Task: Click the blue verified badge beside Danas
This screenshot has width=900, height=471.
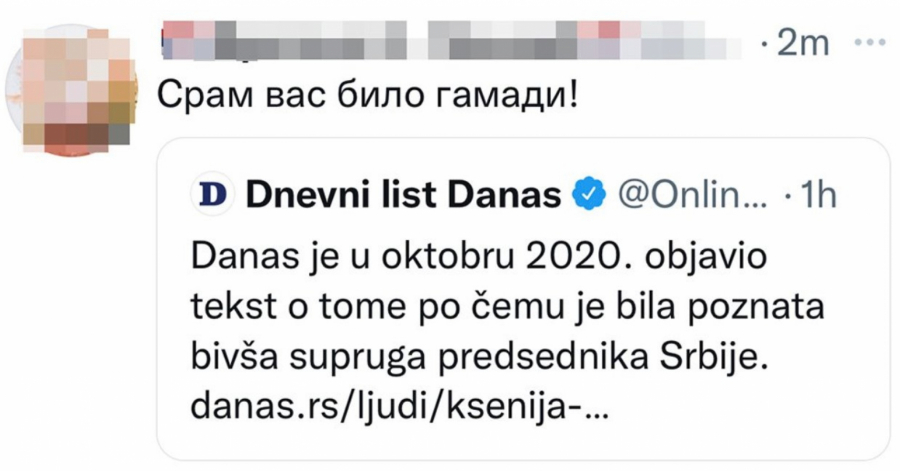Action: pyautogui.click(x=589, y=196)
